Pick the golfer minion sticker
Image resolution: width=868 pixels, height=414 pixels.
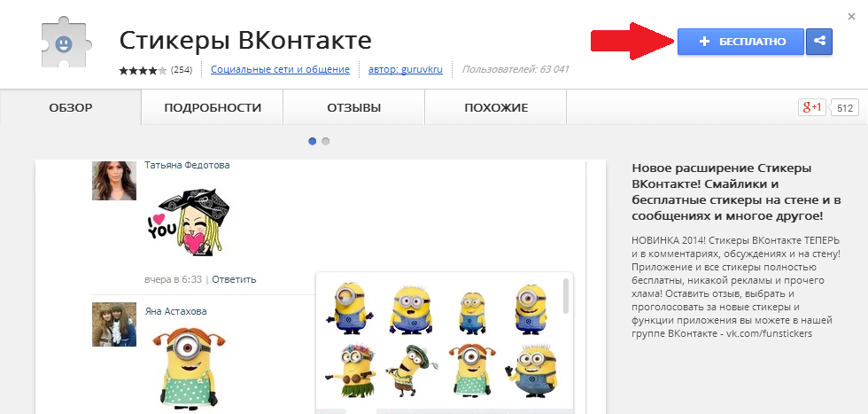410,372
